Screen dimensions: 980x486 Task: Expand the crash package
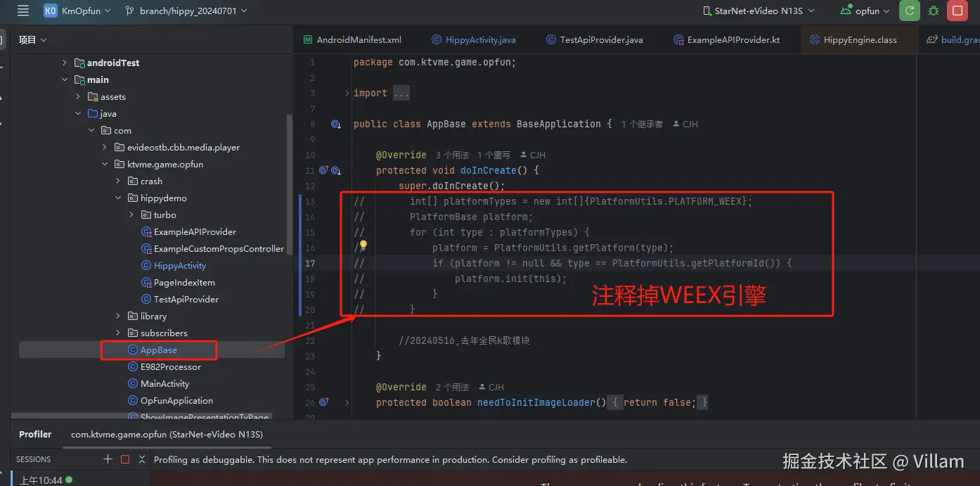tap(118, 181)
